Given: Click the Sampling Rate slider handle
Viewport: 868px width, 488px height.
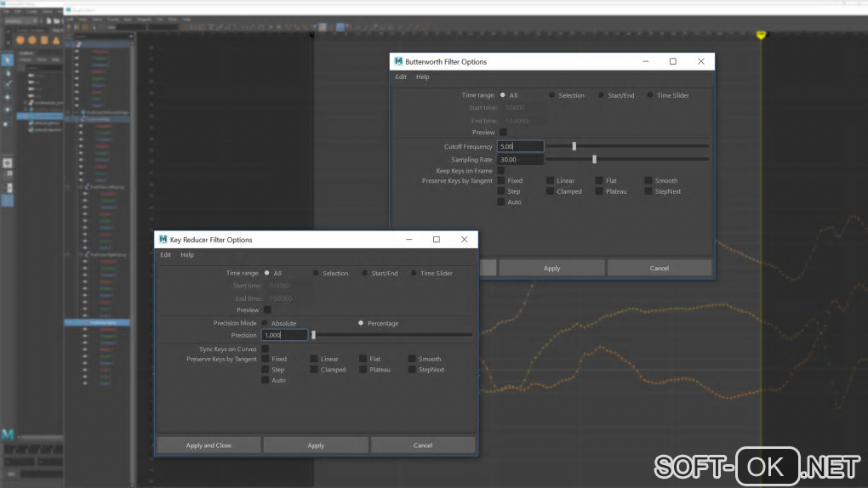Looking at the screenshot, I should coord(595,159).
